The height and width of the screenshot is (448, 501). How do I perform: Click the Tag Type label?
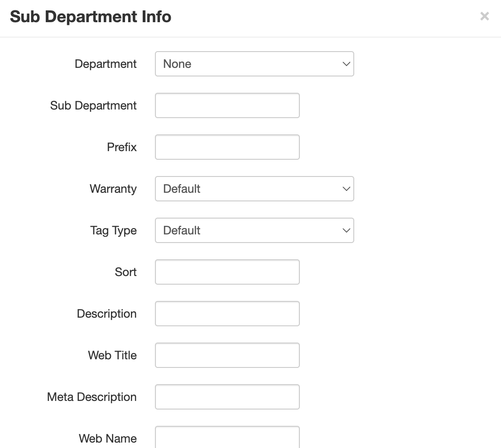click(113, 230)
